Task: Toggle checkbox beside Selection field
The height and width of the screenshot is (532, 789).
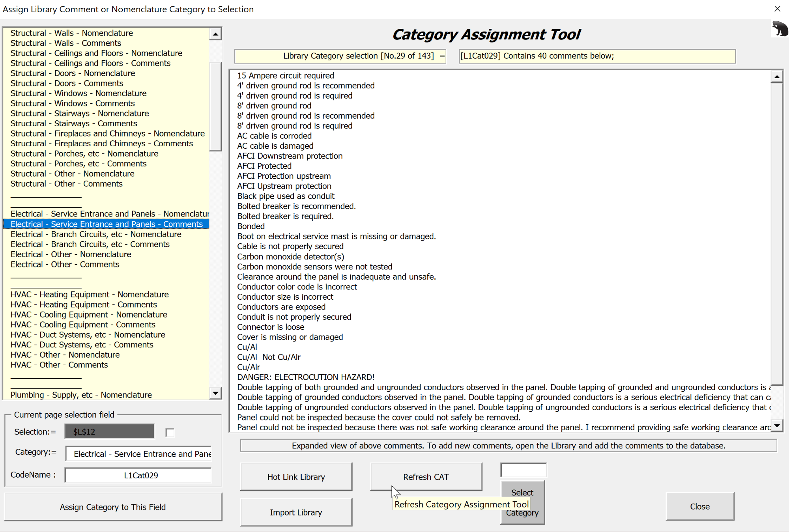Action: [170, 433]
